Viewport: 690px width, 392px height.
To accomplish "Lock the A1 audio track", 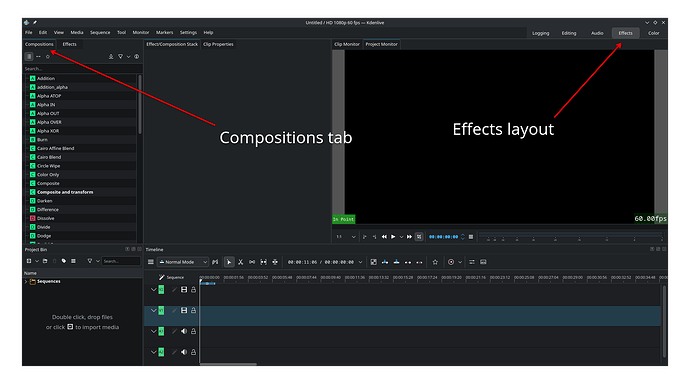I will click(x=193, y=331).
